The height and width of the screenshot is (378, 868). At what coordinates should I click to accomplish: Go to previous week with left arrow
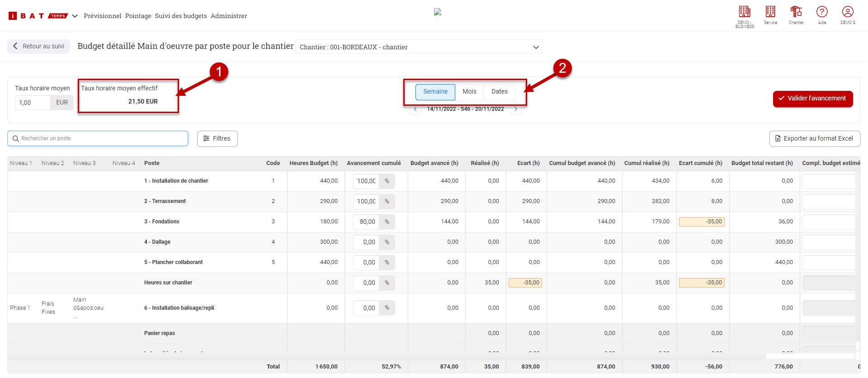(x=415, y=109)
